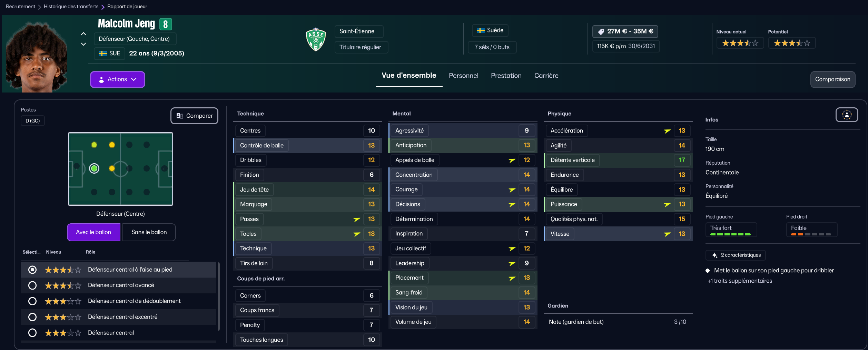The height and width of the screenshot is (350, 868).
Task: Click the current ability star rating
Action: 740,43
